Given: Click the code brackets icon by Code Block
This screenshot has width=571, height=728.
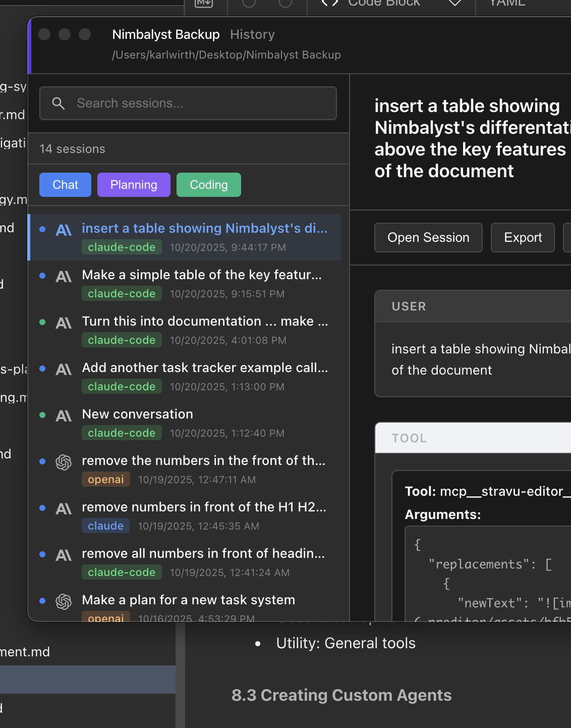Looking at the screenshot, I should [x=330, y=3].
